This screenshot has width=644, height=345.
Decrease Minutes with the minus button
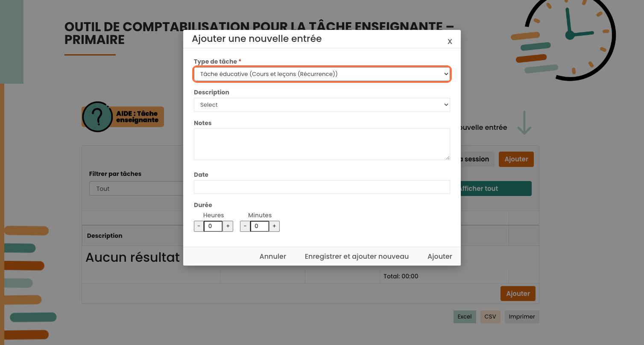(245, 226)
